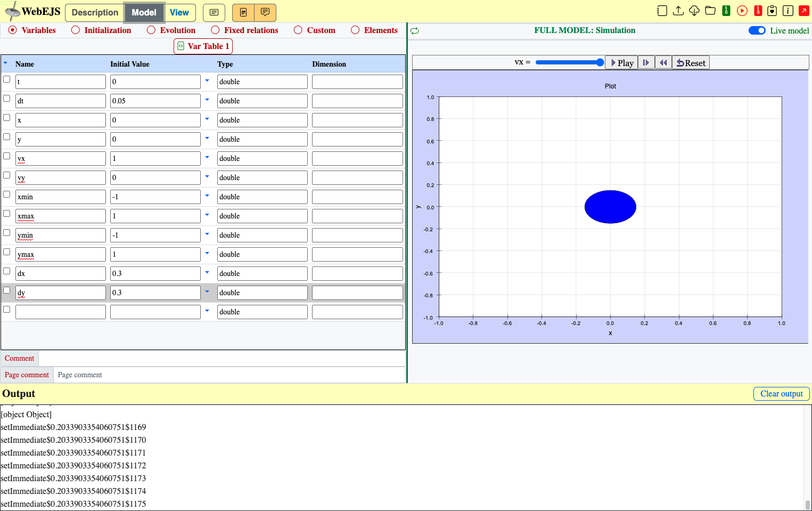Check the checkbox for variable dt
The image size is (812, 511).
[x=7, y=99]
